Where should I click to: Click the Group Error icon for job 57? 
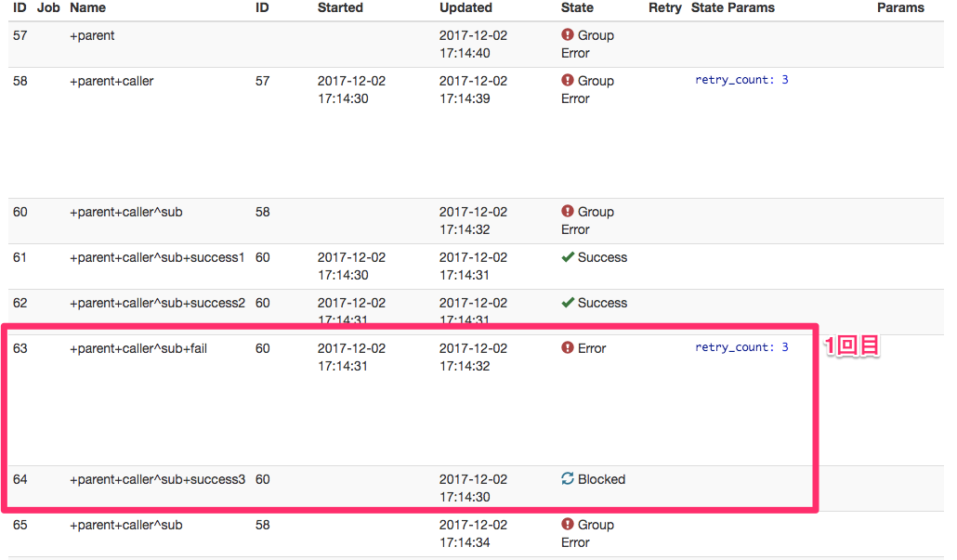pos(568,35)
